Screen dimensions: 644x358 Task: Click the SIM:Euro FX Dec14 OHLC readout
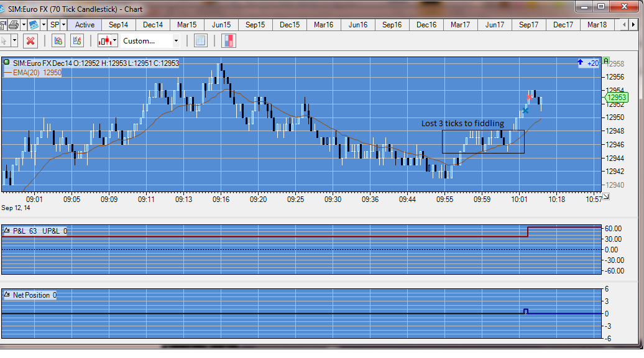click(x=96, y=63)
